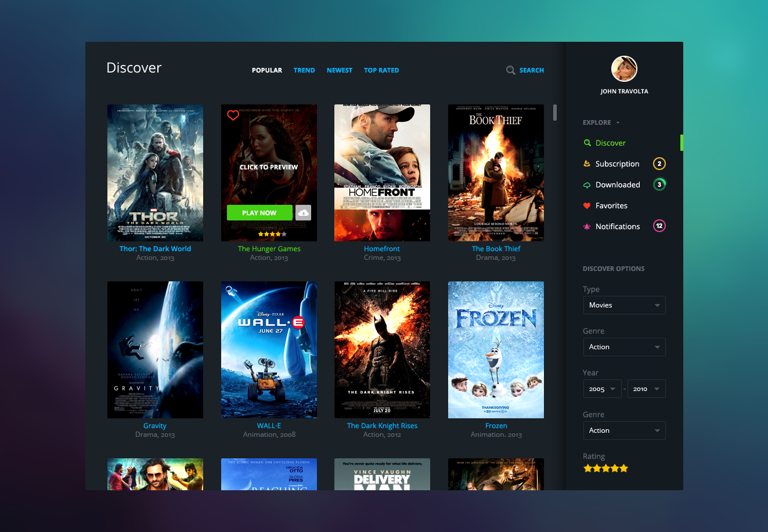This screenshot has height=532, width=768.
Task: Click the search magnifier icon
Action: coord(511,70)
